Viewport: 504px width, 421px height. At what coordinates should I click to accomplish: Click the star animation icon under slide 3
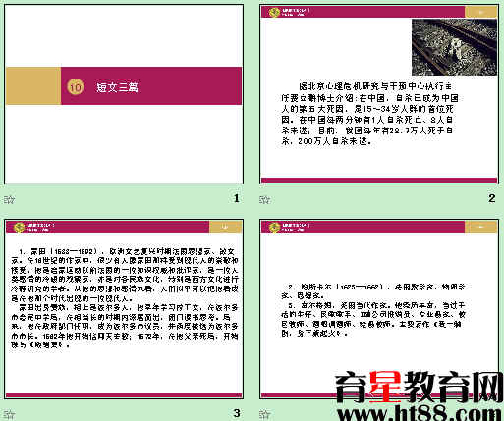pos(9,415)
